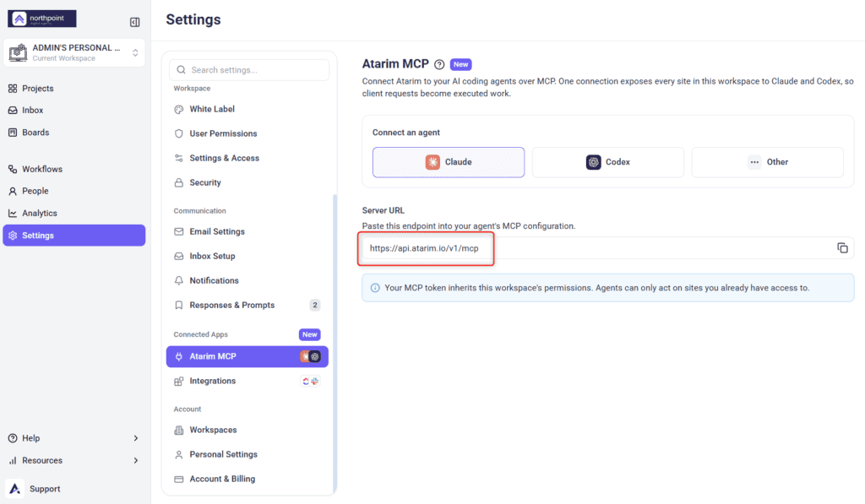Collapse the left sidebar panel icon

pos(134,22)
